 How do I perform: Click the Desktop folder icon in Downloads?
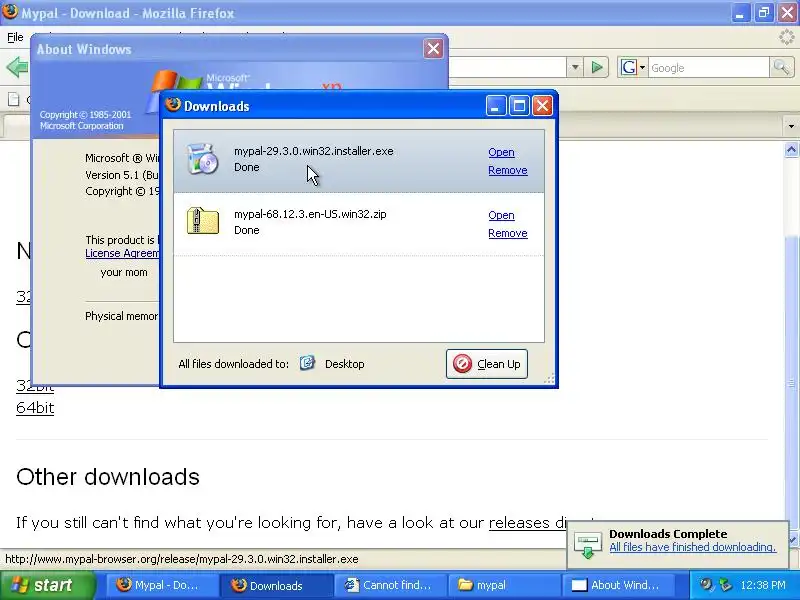coord(307,363)
